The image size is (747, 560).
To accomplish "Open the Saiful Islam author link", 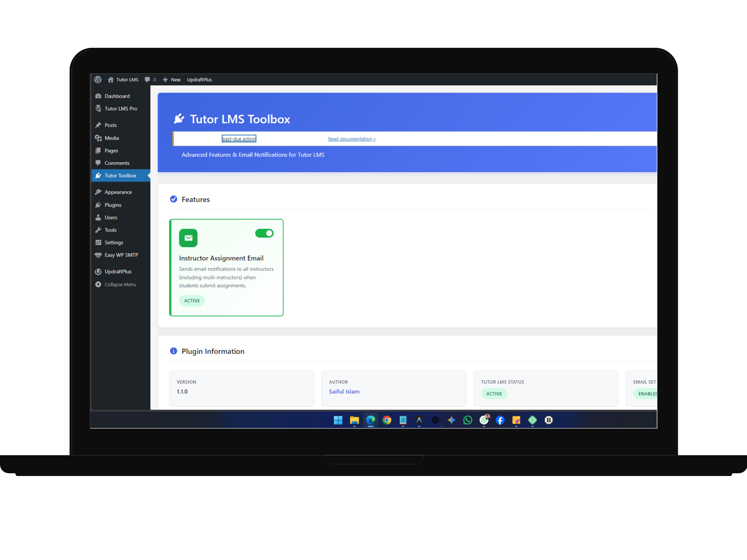I will tap(344, 392).
